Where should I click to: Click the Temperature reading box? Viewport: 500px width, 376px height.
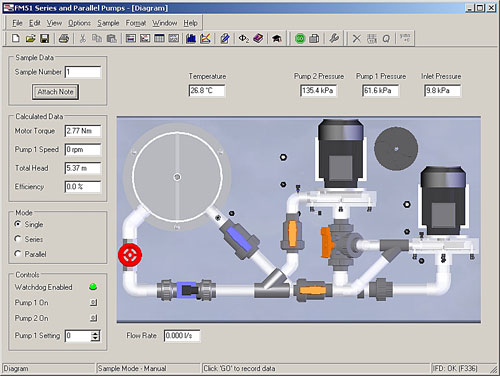coord(207,91)
